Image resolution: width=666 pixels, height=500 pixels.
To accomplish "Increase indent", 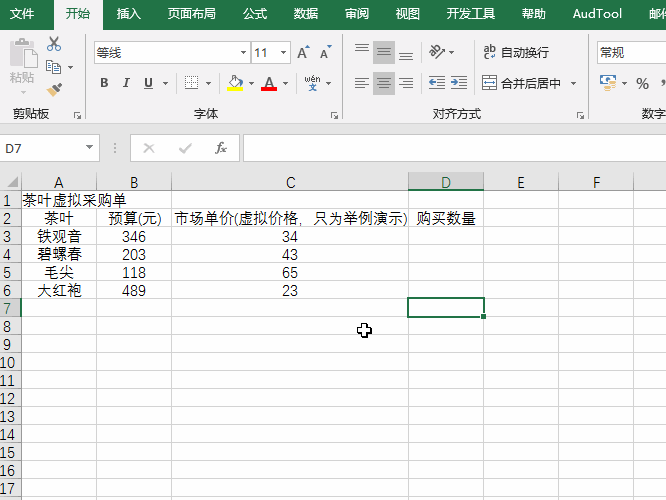I will coord(459,83).
